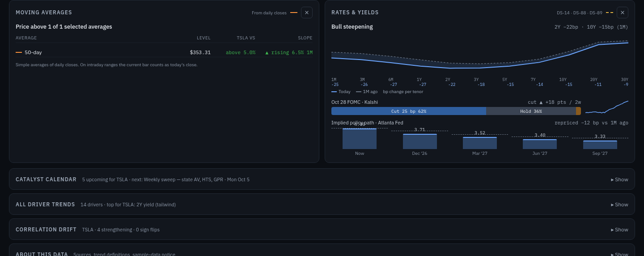Select the 50-day average row
Screen dimensions: 644x256
point(164,52)
